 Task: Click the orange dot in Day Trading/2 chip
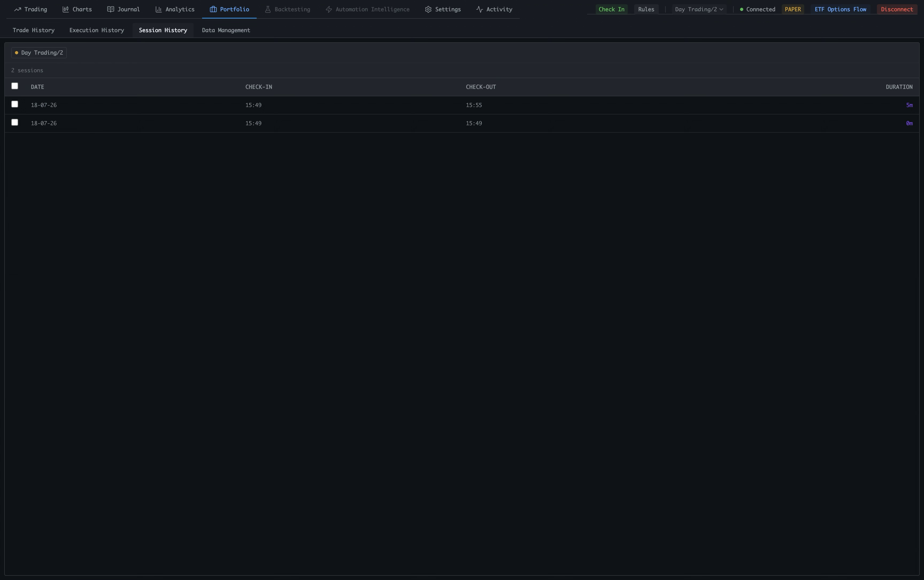click(17, 52)
